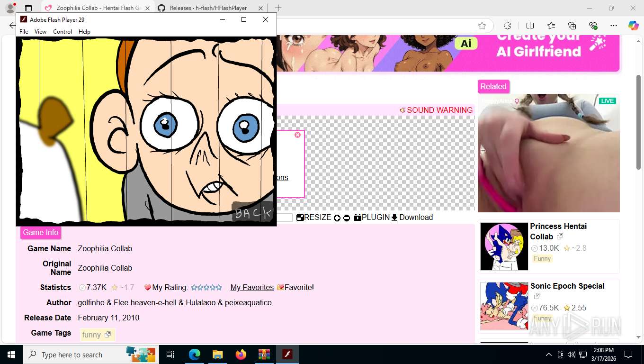
Task: Open the Favorites list icon in Edge
Action: point(551,26)
